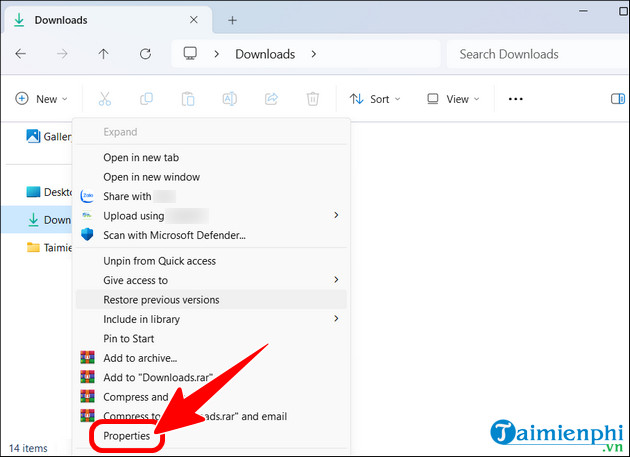
Task: Select Downloads in the navigation pane
Action: [x=37, y=220]
